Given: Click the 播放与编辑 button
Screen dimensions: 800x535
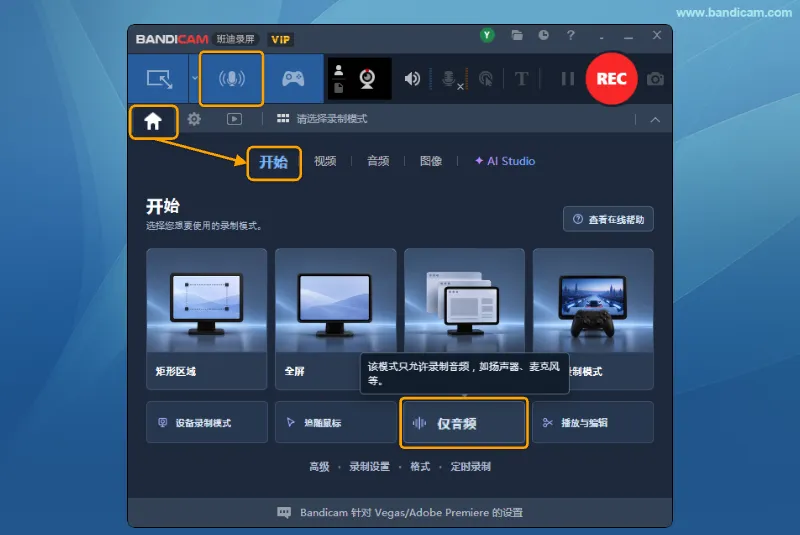Looking at the screenshot, I should [x=593, y=422].
